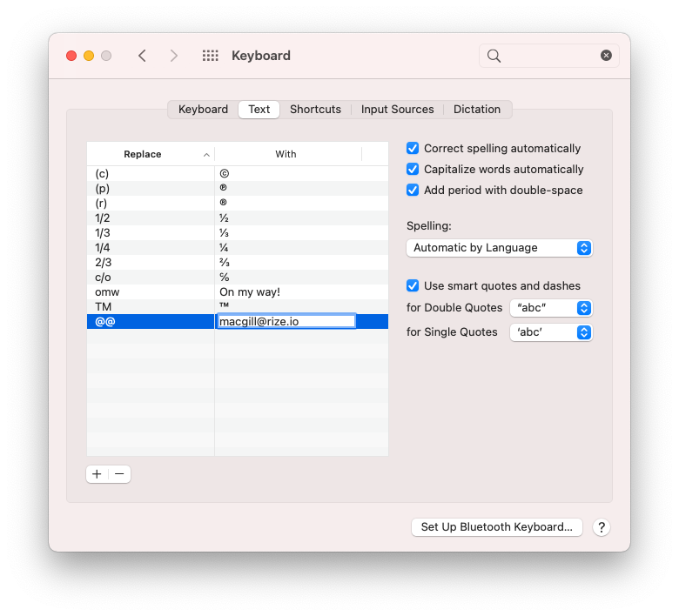Viewport: 679px width, 616px height.
Task: Click Set Up Bluetooth Keyboard button
Action: 497,527
